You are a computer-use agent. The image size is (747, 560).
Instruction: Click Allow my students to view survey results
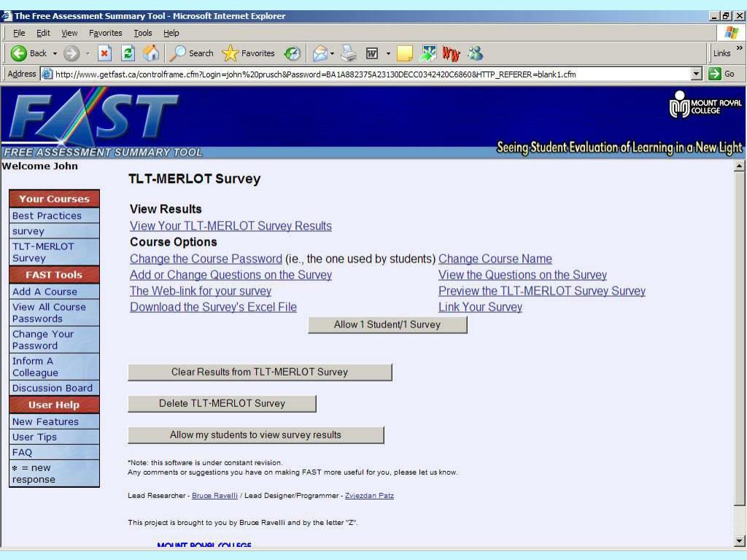pyautogui.click(x=256, y=435)
